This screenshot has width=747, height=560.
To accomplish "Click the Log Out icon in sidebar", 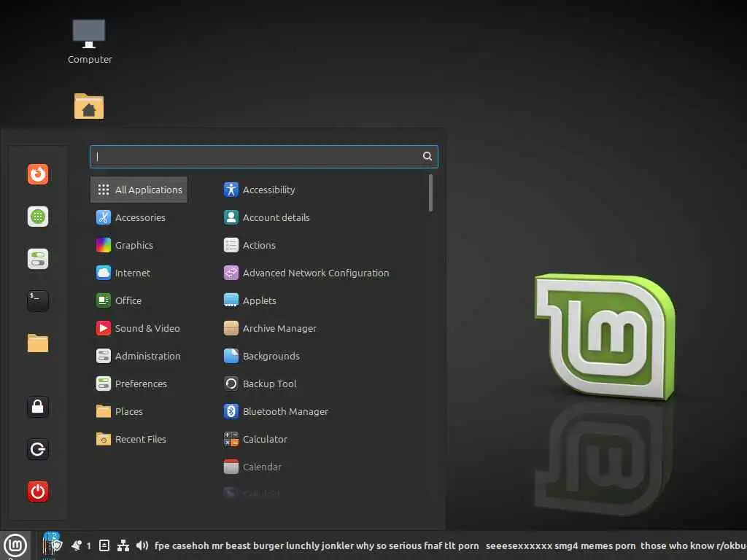I will [38, 449].
